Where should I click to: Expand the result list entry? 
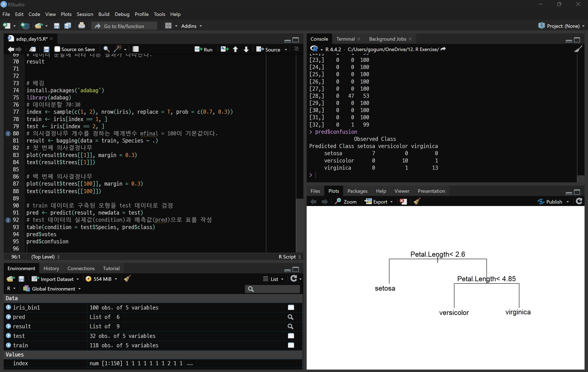point(9,326)
